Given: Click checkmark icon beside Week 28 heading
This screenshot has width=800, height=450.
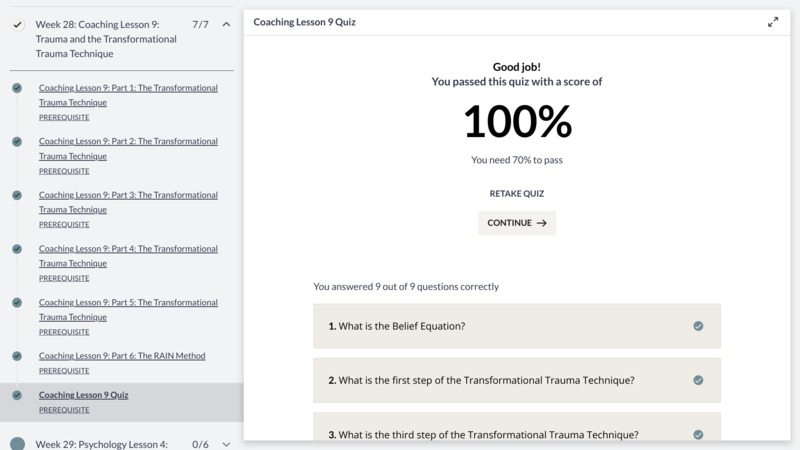Looking at the screenshot, I should click(18, 24).
